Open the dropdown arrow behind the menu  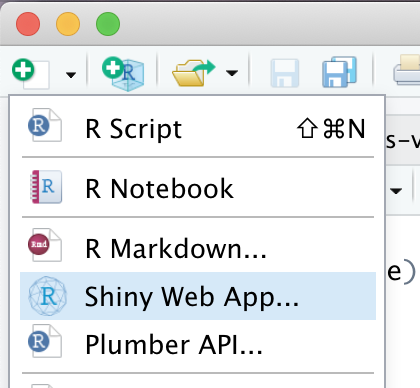point(396,191)
